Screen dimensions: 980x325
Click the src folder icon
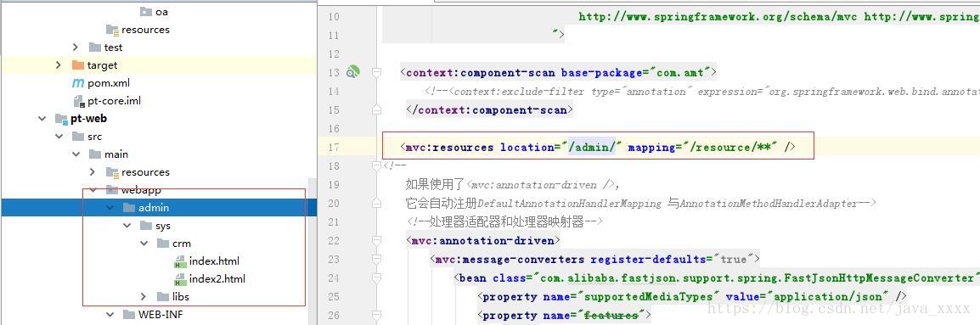click(x=77, y=137)
